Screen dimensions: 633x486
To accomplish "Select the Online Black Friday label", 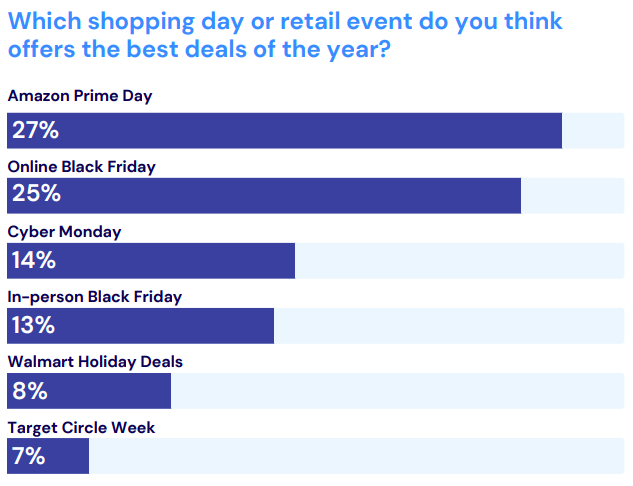I will coord(81,167).
